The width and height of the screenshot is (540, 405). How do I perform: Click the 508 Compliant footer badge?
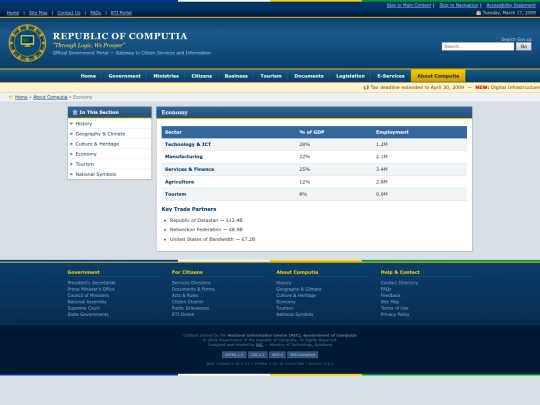(x=302, y=355)
